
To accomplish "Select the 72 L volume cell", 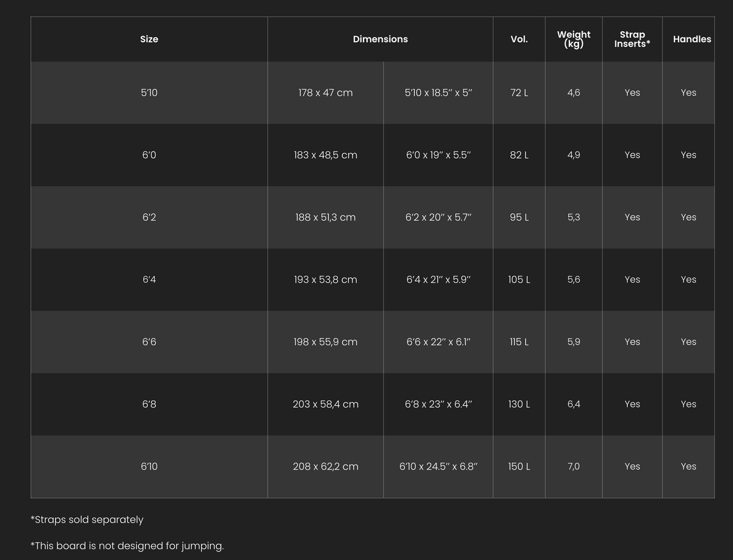I will [519, 93].
